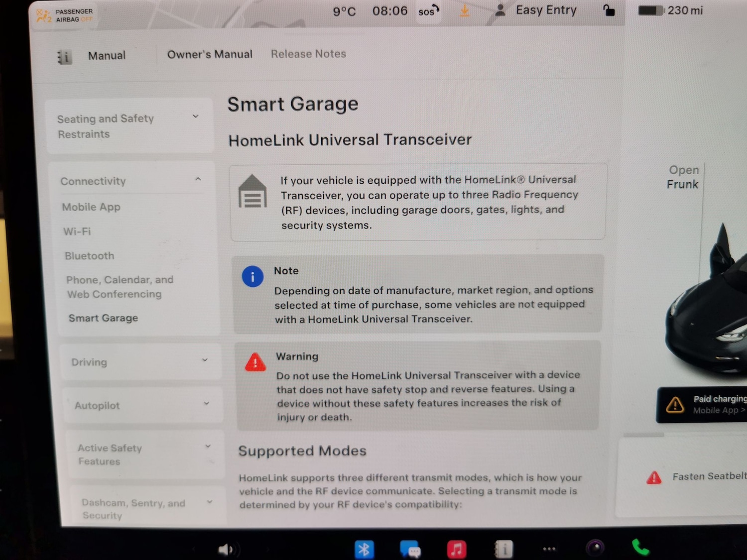The width and height of the screenshot is (747, 560).
Task: Open the Easy Entry driver profile
Action: coord(536,10)
